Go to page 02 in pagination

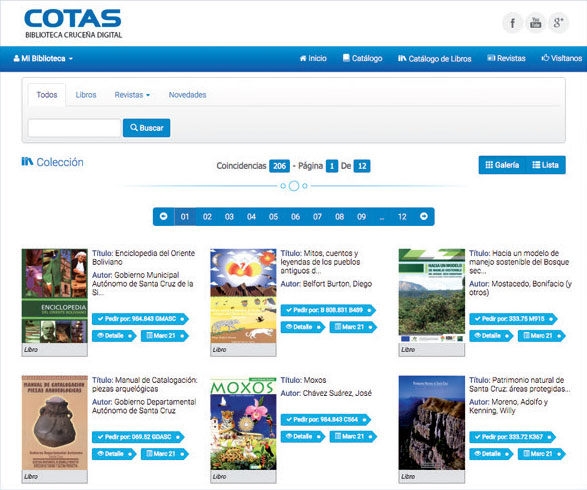[207, 217]
